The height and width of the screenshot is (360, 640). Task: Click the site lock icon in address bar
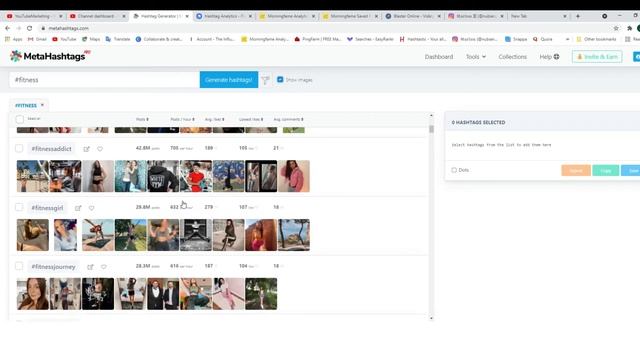(x=43, y=28)
